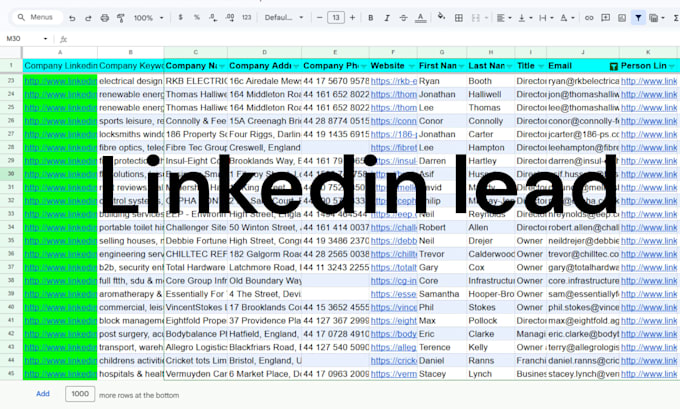
Task: Open filter dropdown on First Name column
Action: click(x=461, y=66)
